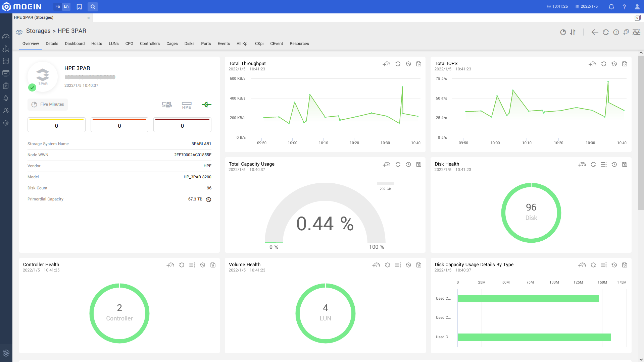Image resolution: width=644 pixels, height=362 pixels.
Task: Open the Dashboard tab
Action: point(75,44)
